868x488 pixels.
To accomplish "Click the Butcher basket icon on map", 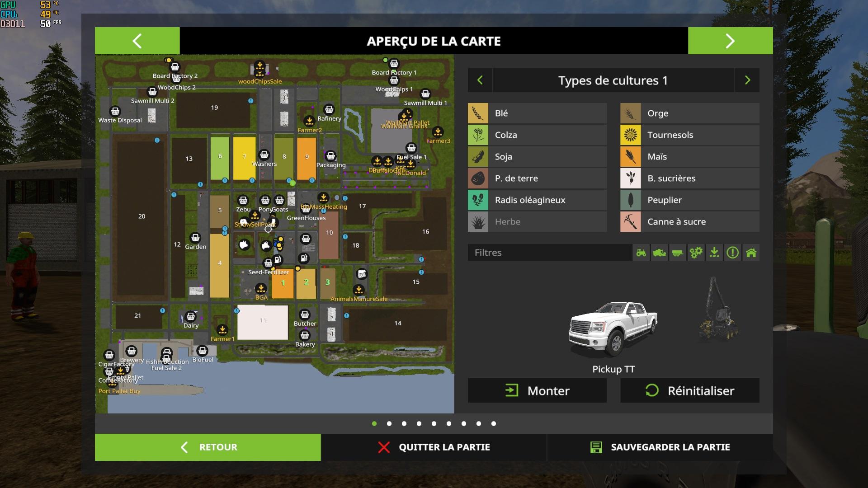I will point(305,314).
